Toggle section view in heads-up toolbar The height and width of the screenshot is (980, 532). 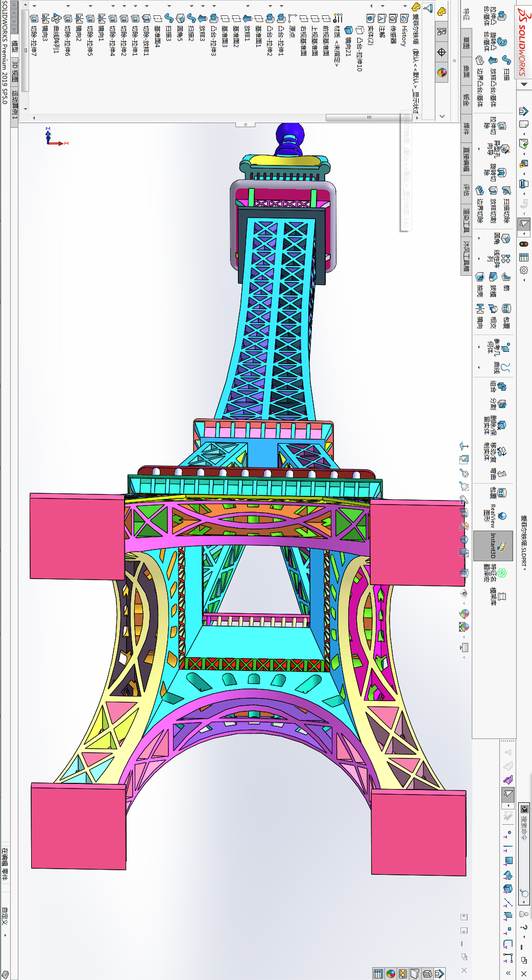tap(464, 512)
